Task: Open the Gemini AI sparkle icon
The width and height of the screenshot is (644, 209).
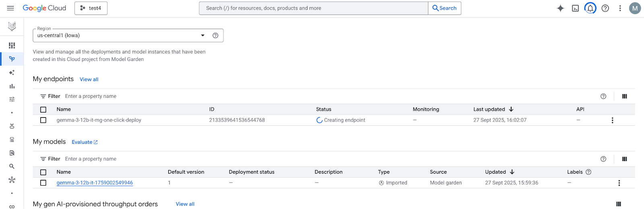Action: (x=560, y=8)
